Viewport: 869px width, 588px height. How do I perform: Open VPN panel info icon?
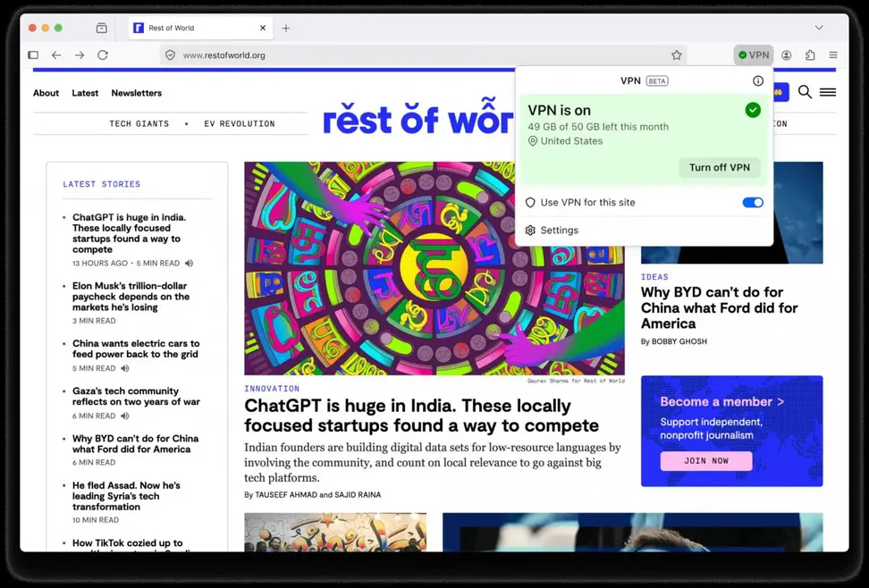pyautogui.click(x=758, y=81)
